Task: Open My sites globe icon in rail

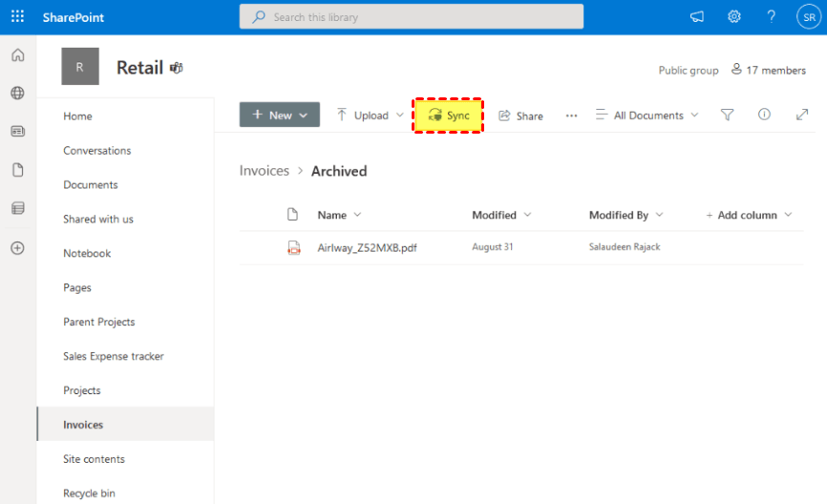Action: pos(18,93)
